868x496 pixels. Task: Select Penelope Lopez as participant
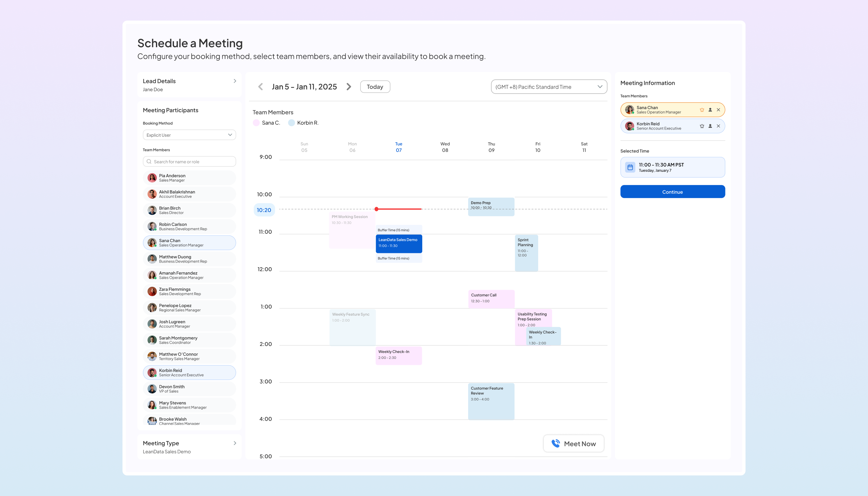189,308
